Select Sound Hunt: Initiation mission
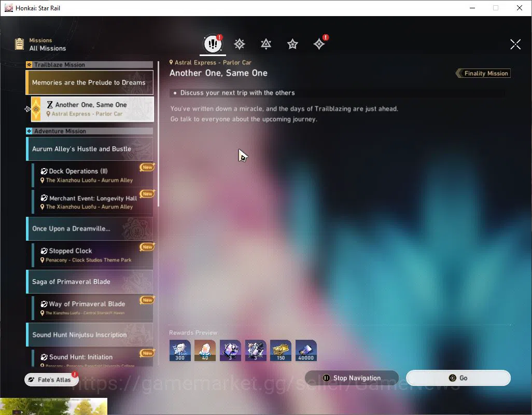 [92, 358]
